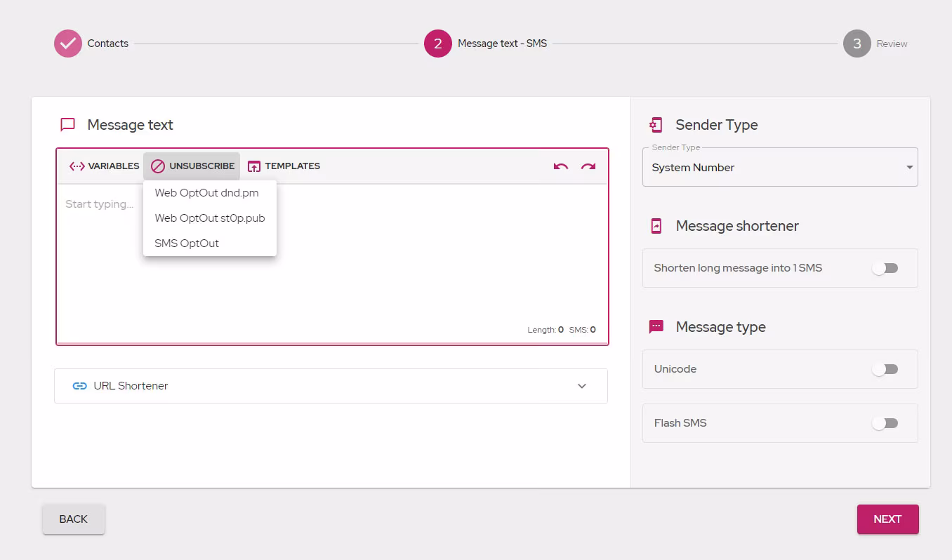
Task: Expand the URL Shortener section
Action: (x=331, y=386)
